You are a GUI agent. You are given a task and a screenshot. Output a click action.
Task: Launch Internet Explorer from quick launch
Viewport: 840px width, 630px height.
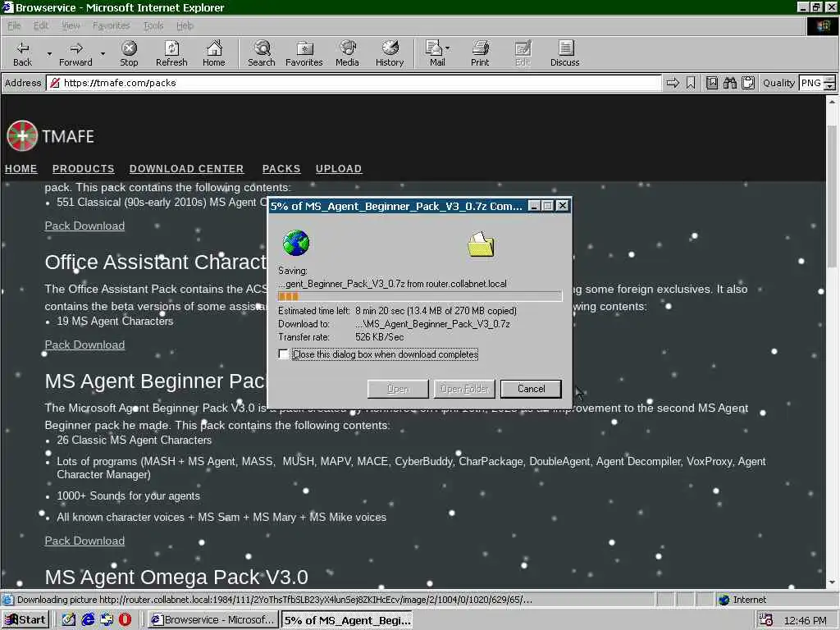[x=88, y=620]
